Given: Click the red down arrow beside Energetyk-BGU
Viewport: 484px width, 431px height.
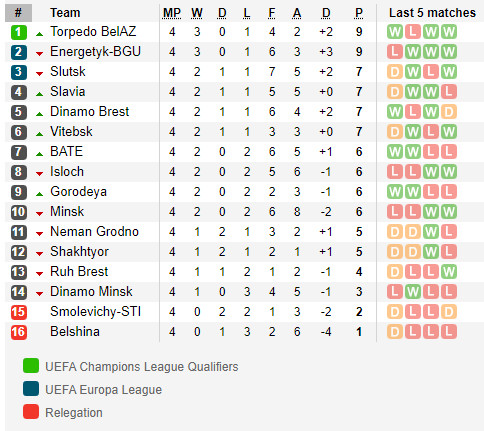Looking at the screenshot, I should (39, 54).
